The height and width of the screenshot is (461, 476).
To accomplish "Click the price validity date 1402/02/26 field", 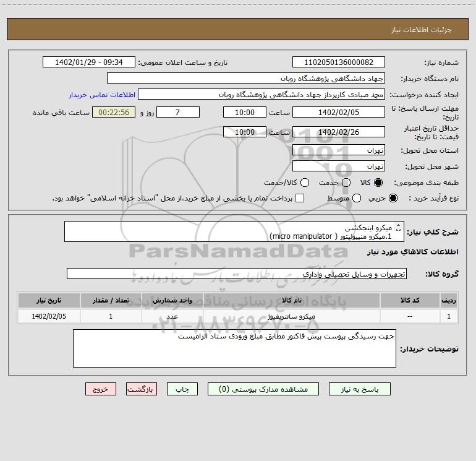I will click(x=339, y=132).
